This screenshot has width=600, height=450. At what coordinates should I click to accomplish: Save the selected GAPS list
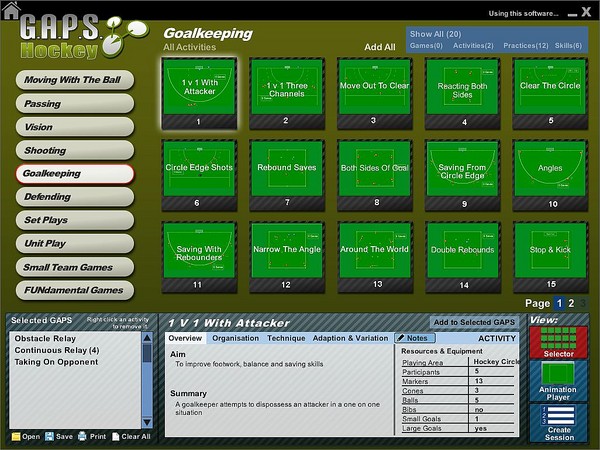pos(63,437)
